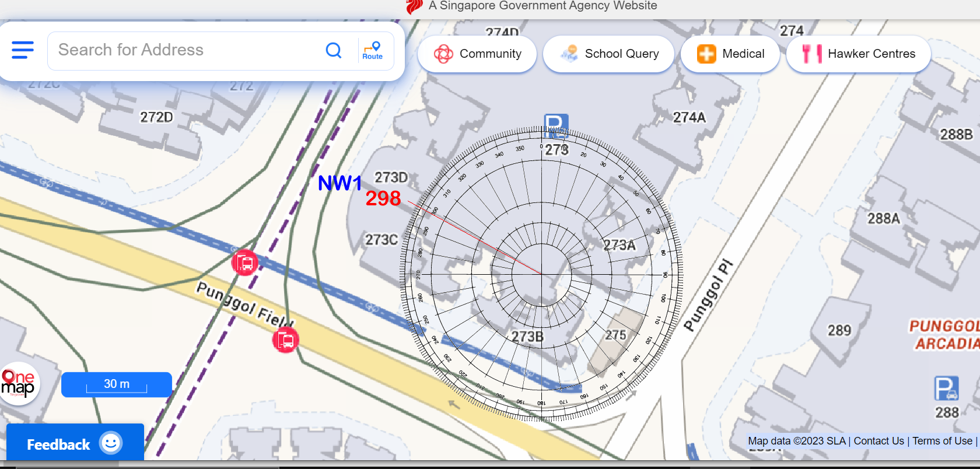Open the Terms of Use link
Viewport: 980px width, 469px height.
click(x=942, y=441)
